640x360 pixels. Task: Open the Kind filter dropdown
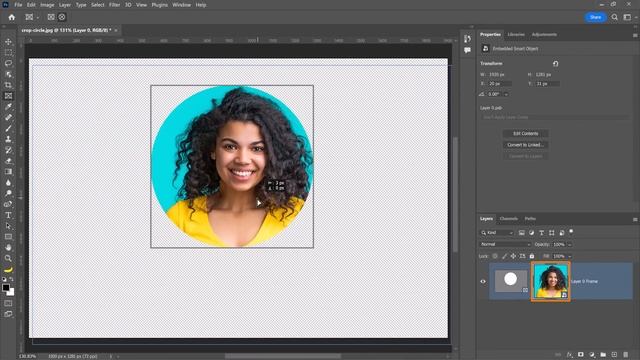[497, 233]
